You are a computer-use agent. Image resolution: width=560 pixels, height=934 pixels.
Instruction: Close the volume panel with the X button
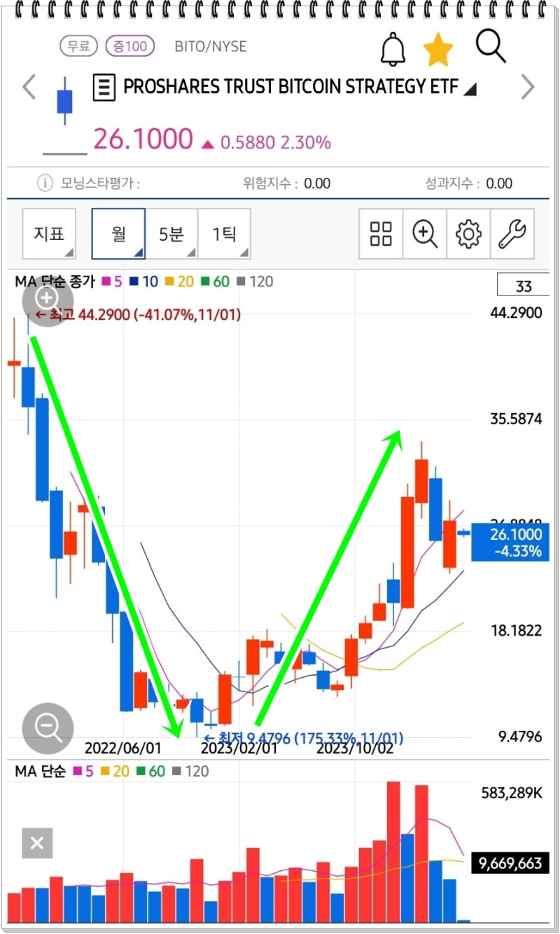coord(36,843)
